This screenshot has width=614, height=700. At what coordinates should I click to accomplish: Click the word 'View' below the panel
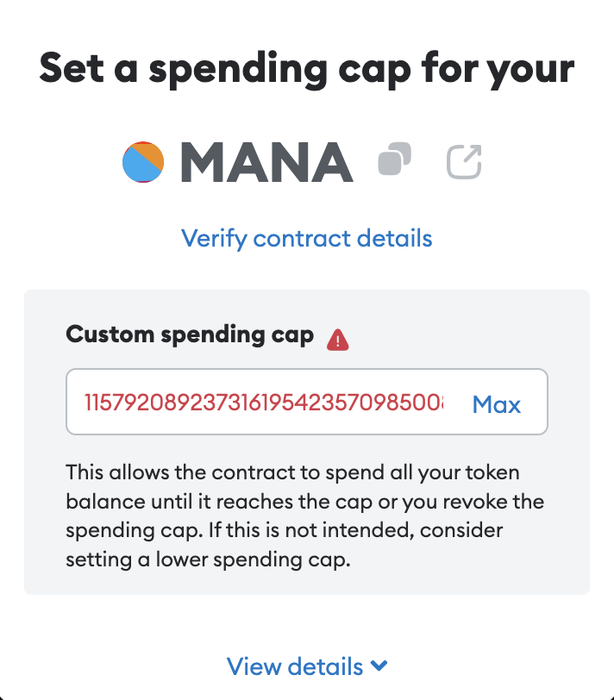pos(254,666)
